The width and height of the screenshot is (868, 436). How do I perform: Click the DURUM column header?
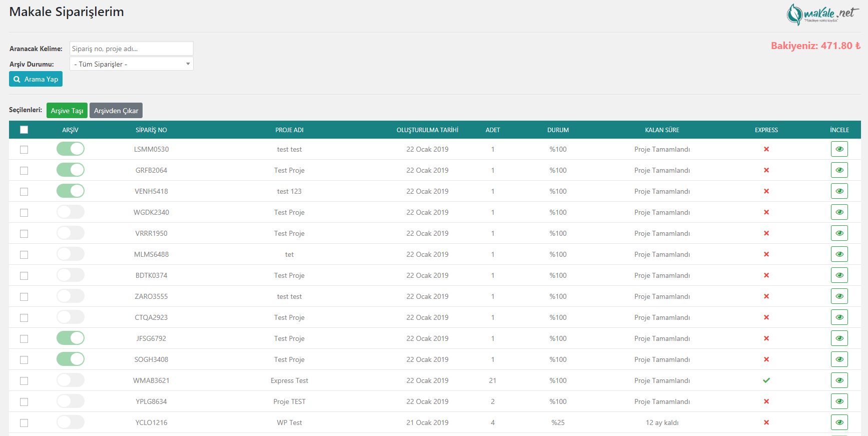558,130
